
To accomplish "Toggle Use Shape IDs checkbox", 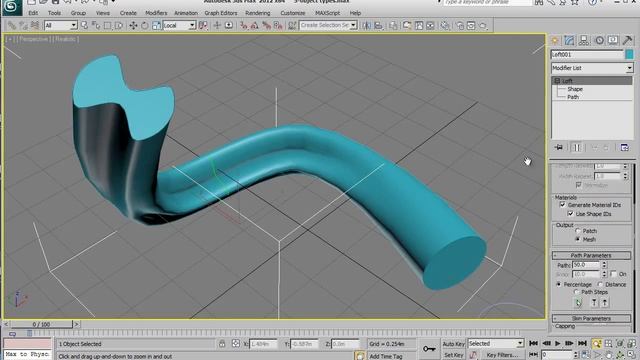I will [x=571, y=214].
